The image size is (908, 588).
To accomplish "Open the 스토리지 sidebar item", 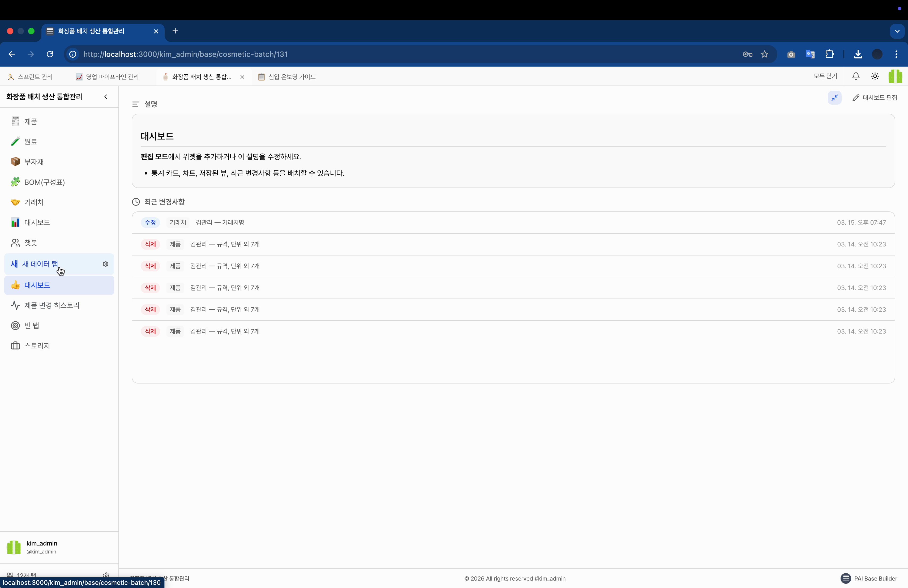I will 37,346.
